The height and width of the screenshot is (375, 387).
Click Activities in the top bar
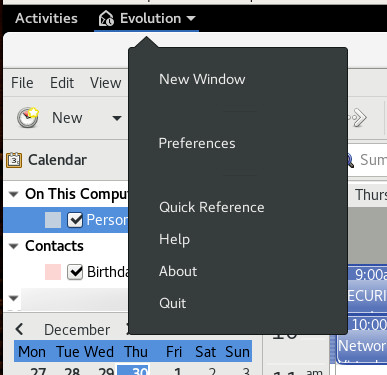(46, 18)
